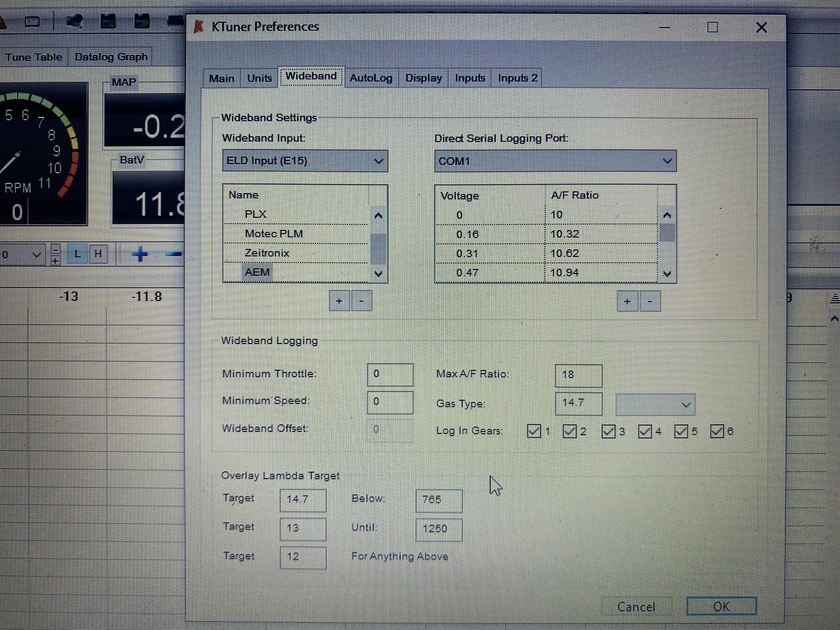This screenshot has height=630, width=840.
Task: Switch to the Inputs tab
Action: pyautogui.click(x=470, y=78)
